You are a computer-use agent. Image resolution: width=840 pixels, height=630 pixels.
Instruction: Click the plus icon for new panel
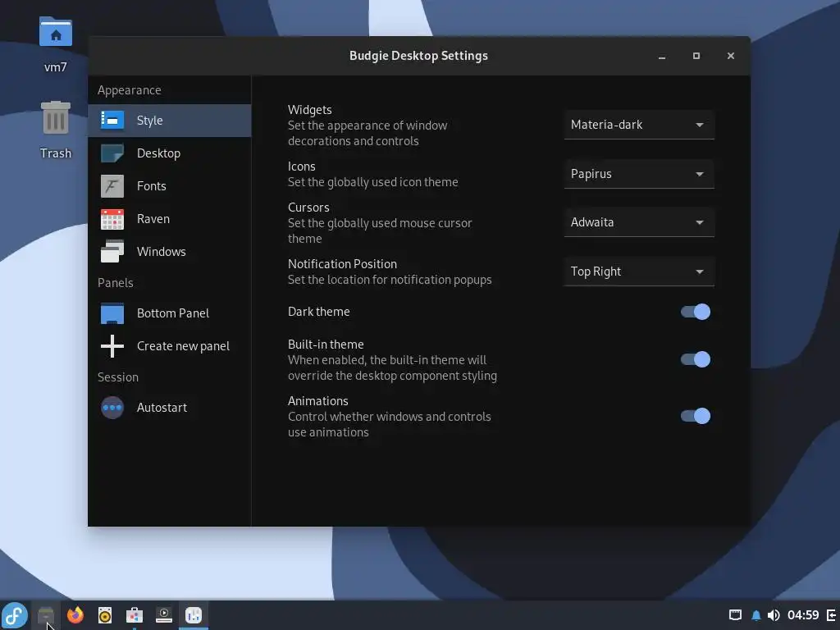tap(112, 346)
